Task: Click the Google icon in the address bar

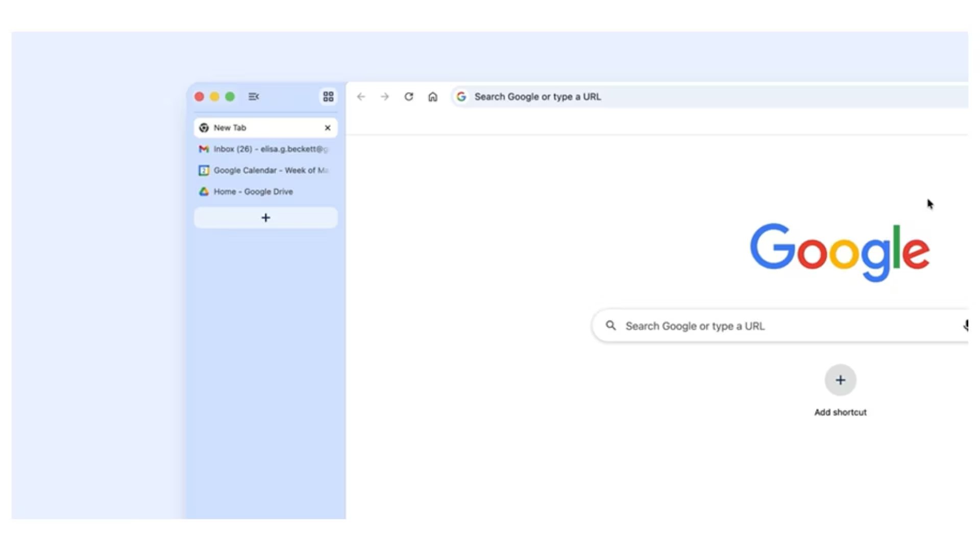Action: [461, 96]
